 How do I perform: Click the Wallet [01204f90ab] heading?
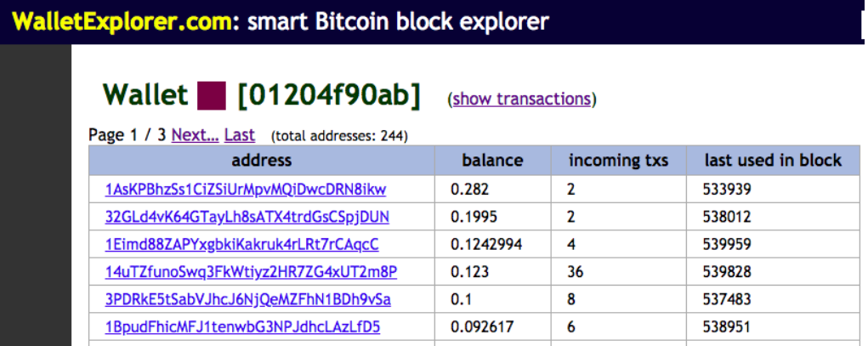(x=261, y=95)
